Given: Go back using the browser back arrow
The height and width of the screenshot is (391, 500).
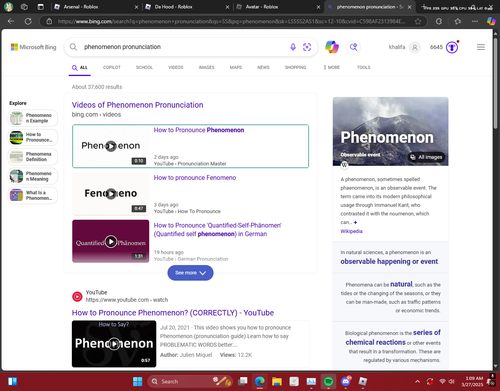Looking at the screenshot, I should click(11, 21).
